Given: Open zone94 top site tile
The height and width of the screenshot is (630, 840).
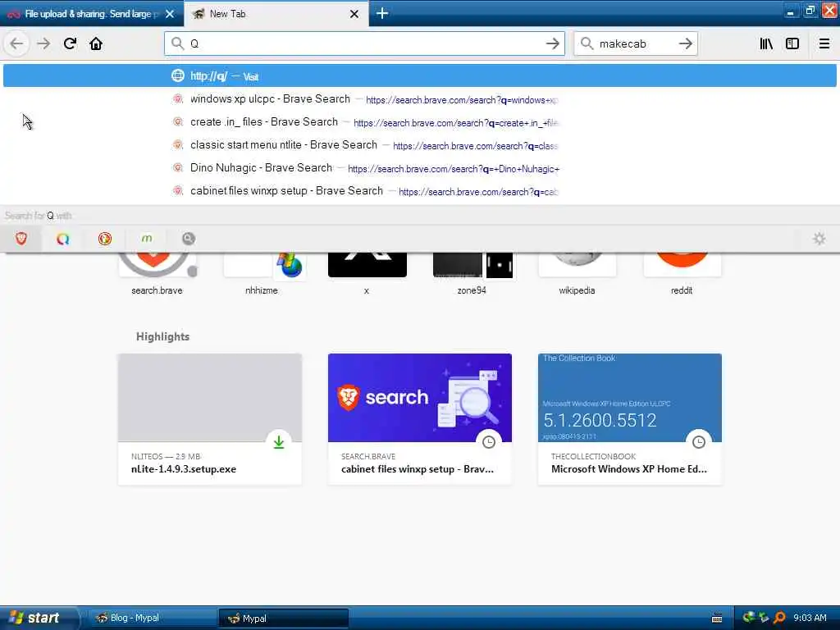Looking at the screenshot, I should pos(472,273).
